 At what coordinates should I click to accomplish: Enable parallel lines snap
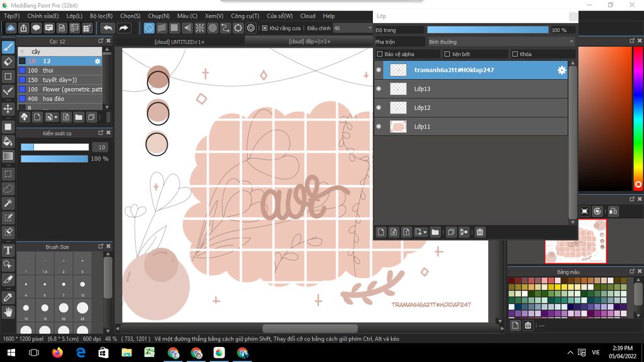click(162, 28)
